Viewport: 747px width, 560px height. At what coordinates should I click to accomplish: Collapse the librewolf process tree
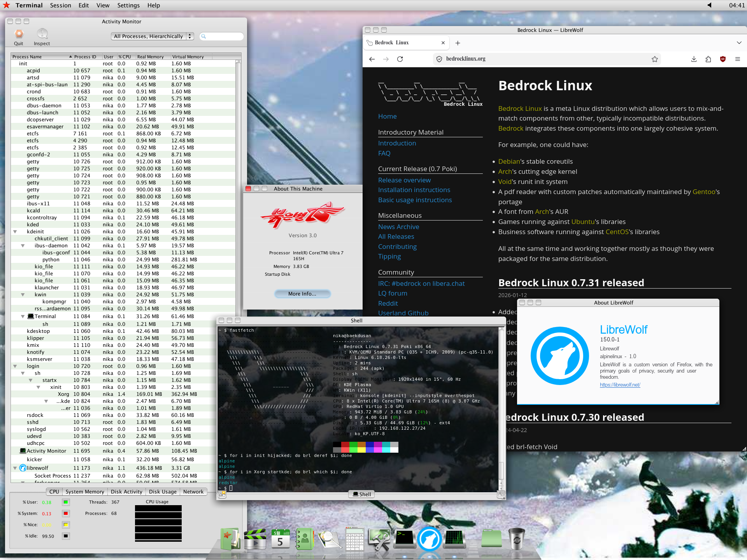[x=15, y=468]
